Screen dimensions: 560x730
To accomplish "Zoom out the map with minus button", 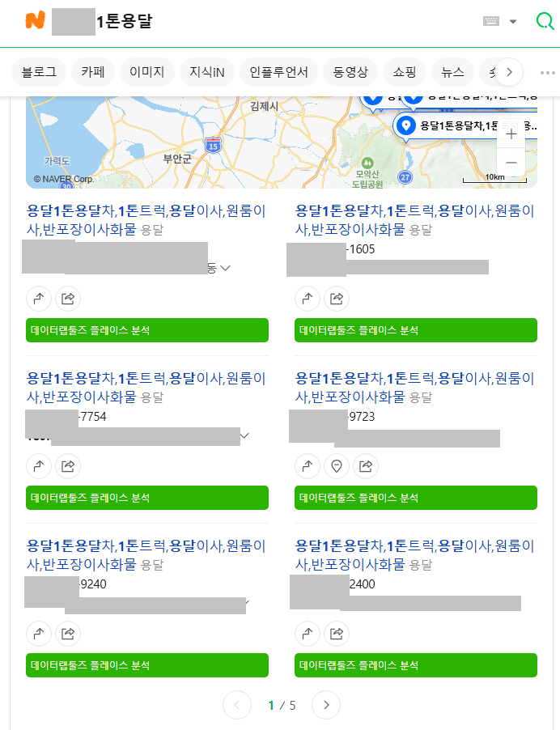I will (x=511, y=163).
